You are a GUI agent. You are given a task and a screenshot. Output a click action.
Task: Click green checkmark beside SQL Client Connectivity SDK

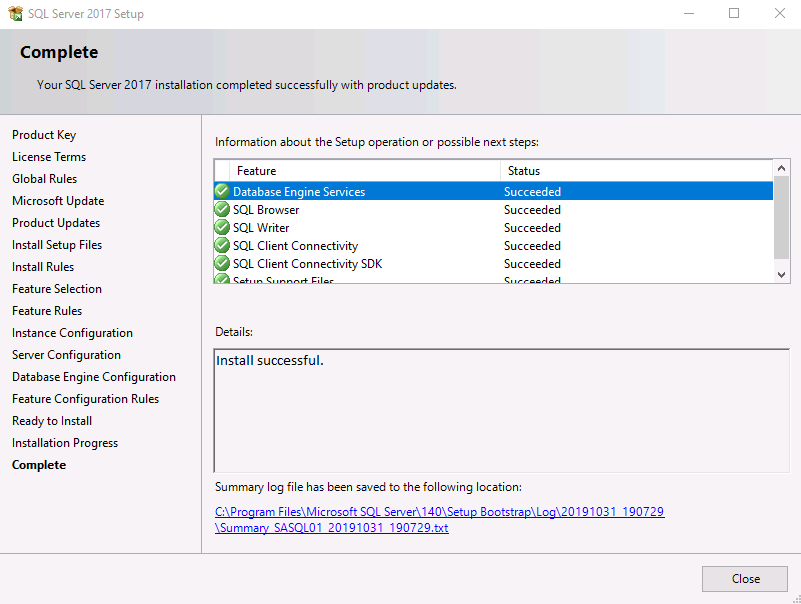click(x=222, y=263)
